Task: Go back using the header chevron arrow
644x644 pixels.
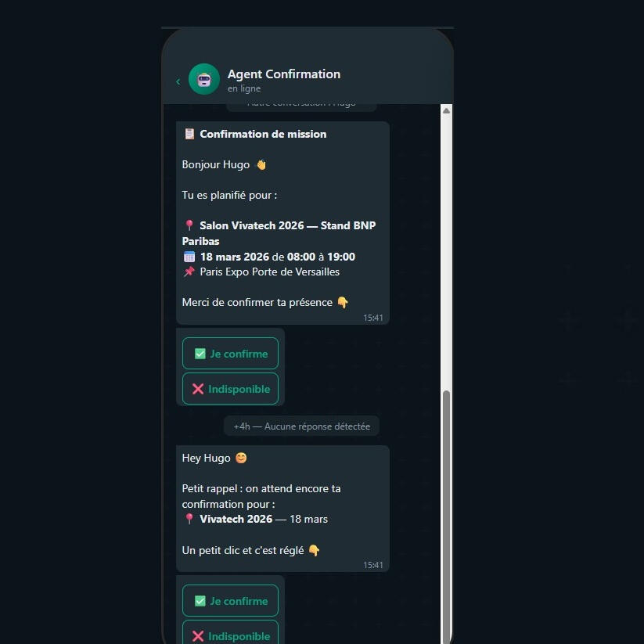Action: click(178, 81)
